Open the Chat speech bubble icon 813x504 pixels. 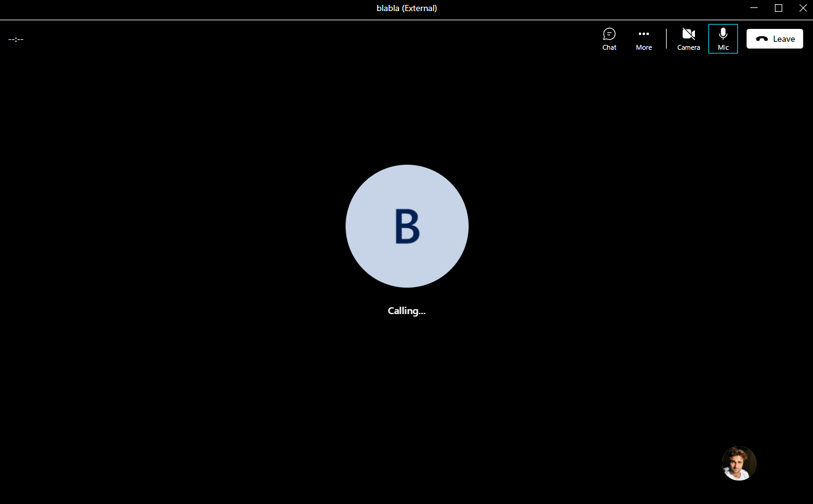point(609,34)
